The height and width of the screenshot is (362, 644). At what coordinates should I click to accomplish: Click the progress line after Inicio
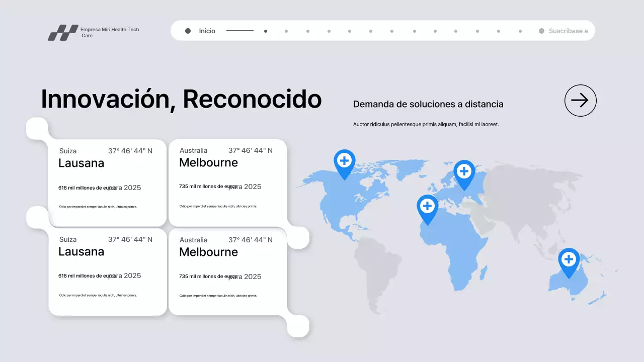(239, 30)
